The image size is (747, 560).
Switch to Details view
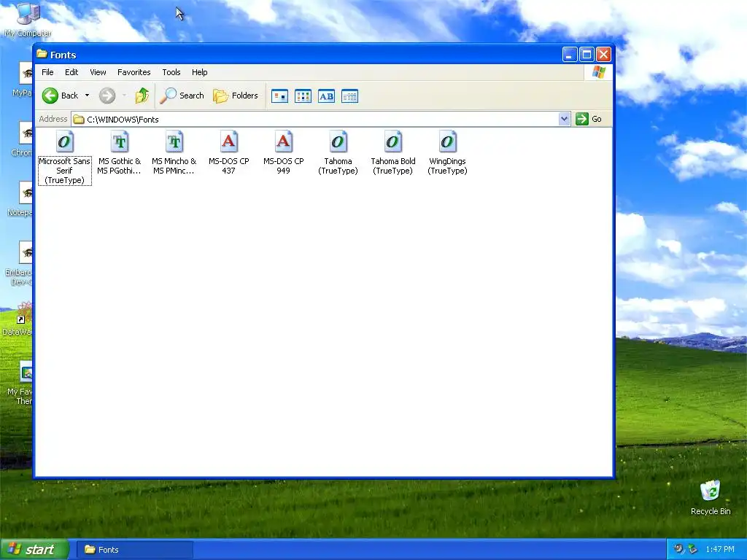[349, 96]
